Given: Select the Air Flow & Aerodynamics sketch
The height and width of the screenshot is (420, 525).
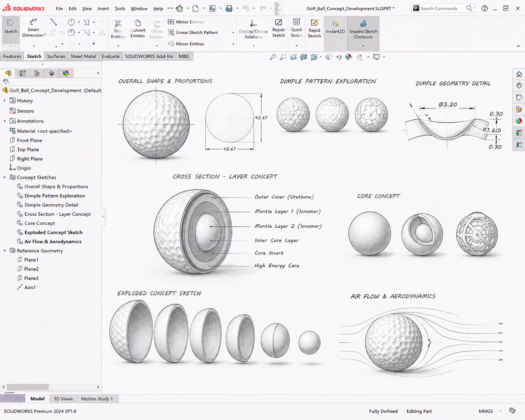Looking at the screenshot, I should point(53,241).
